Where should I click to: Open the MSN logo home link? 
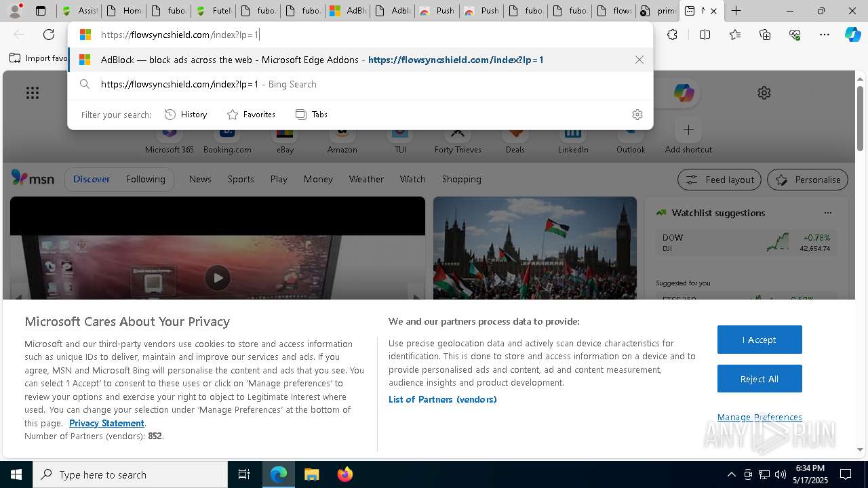tap(33, 178)
